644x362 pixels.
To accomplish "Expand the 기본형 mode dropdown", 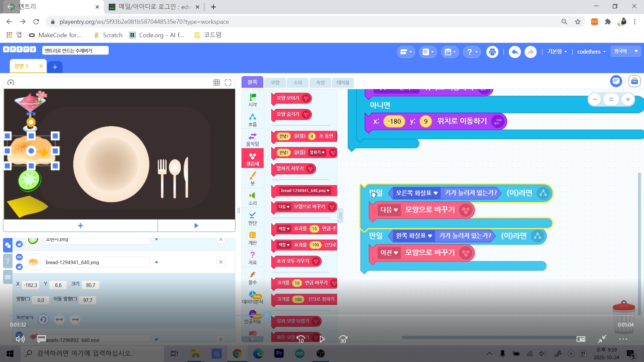I will click(557, 52).
